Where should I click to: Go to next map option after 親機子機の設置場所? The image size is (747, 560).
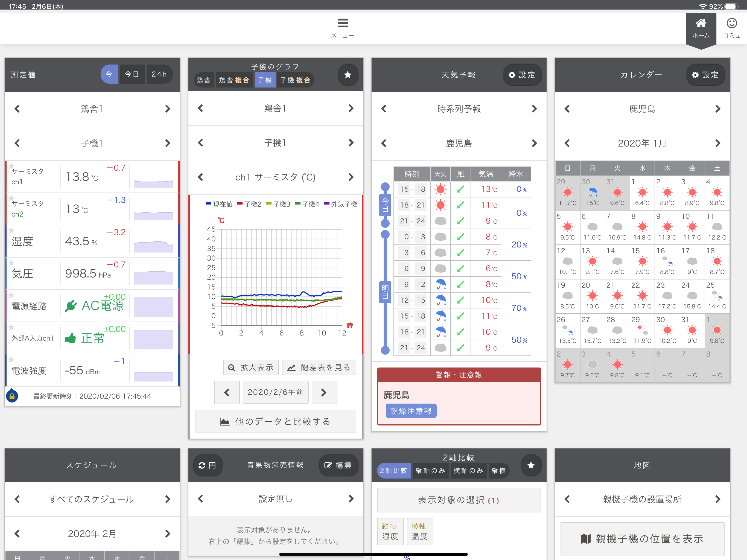coord(718,499)
